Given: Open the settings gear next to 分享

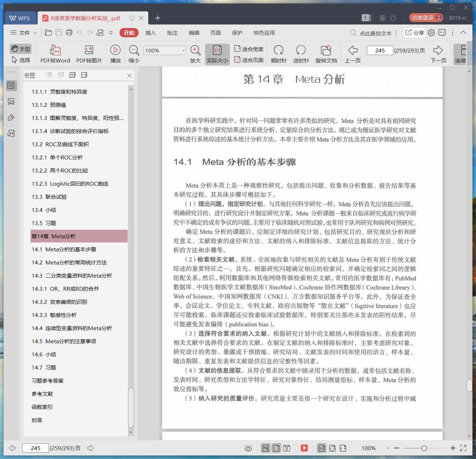Looking at the screenshot, I should pyautogui.click(x=431, y=33).
